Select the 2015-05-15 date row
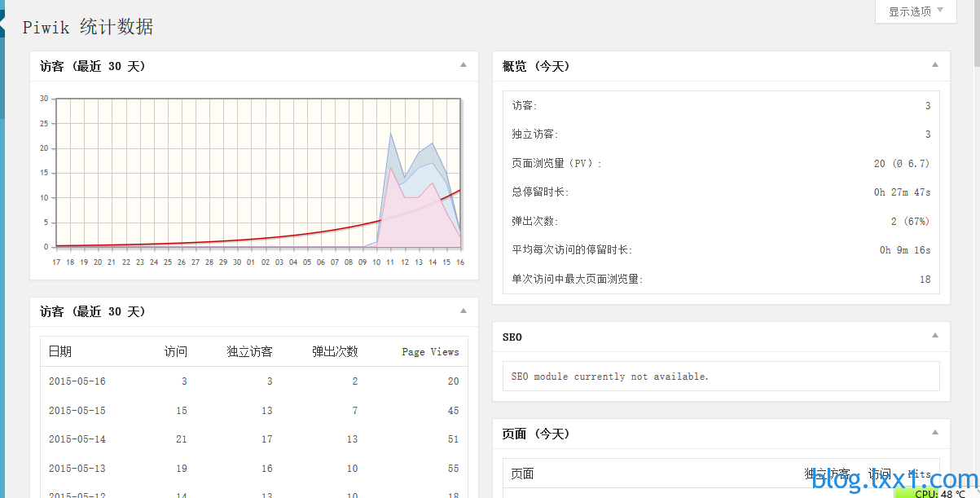Viewport: 980px width, 498px height. [77, 411]
